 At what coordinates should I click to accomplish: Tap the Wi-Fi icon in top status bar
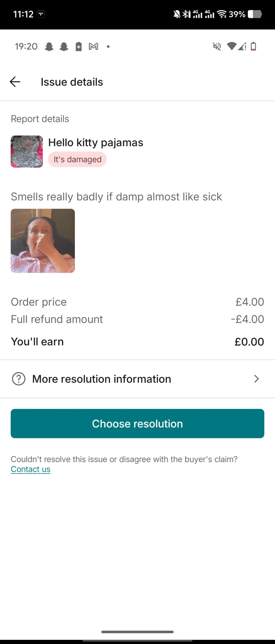point(222,14)
